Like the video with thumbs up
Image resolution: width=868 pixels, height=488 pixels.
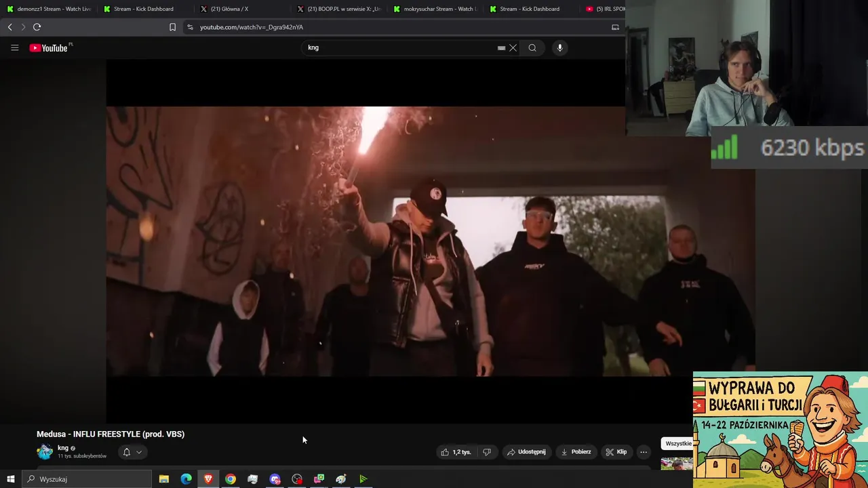coord(456,452)
